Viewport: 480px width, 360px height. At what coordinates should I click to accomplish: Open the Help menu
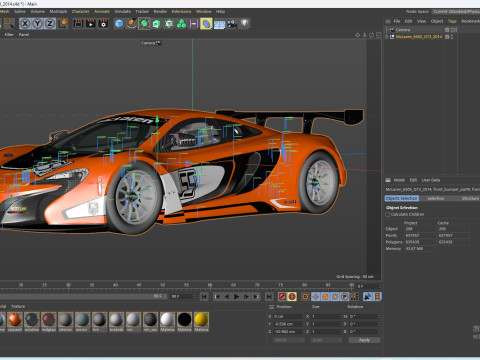coord(220,11)
